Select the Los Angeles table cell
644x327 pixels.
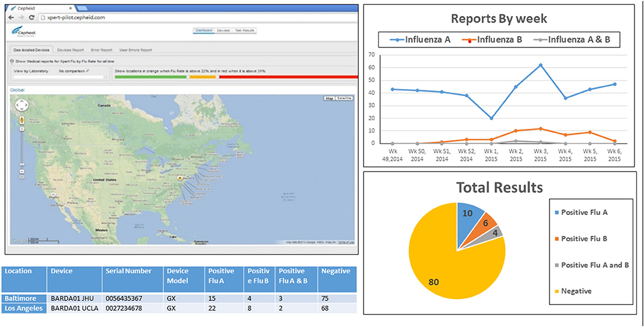click(x=24, y=308)
